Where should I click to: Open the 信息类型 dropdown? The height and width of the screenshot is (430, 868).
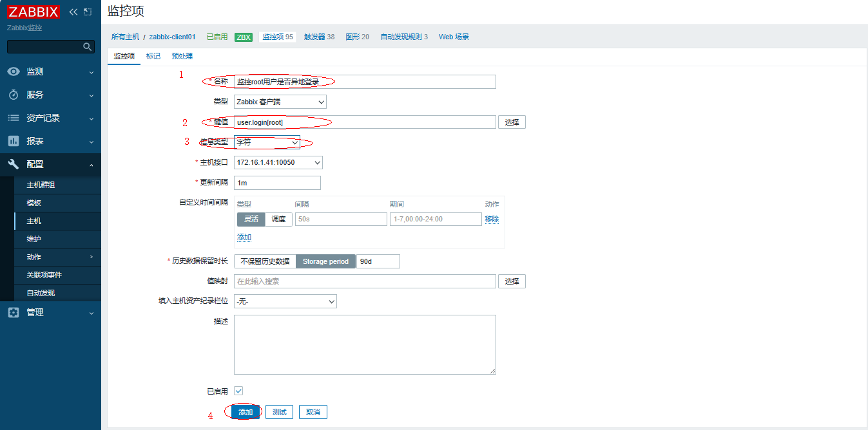(x=267, y=142)
